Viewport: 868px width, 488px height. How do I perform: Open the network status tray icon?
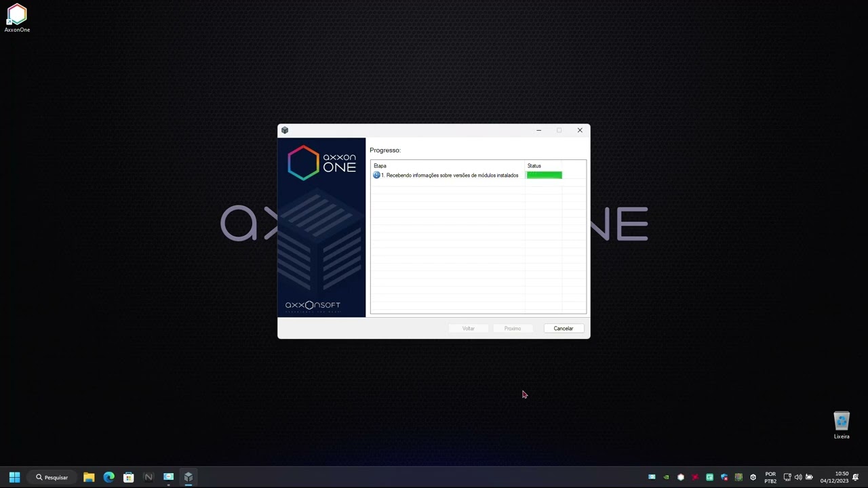coord(787,477)
